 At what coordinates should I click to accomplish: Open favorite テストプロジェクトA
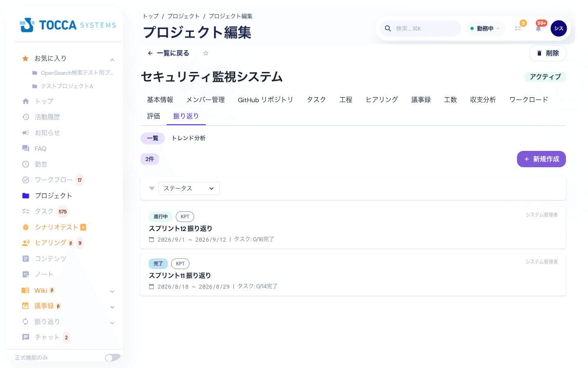click(x=63, y=86)
